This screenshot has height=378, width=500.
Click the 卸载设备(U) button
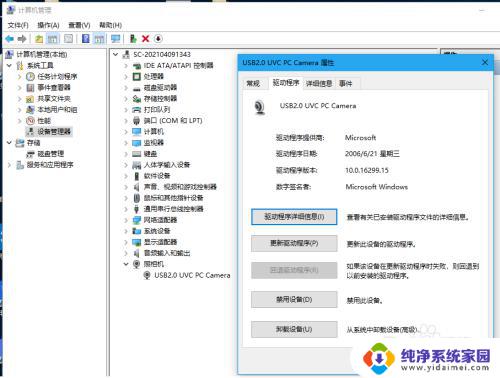point(294,329)
